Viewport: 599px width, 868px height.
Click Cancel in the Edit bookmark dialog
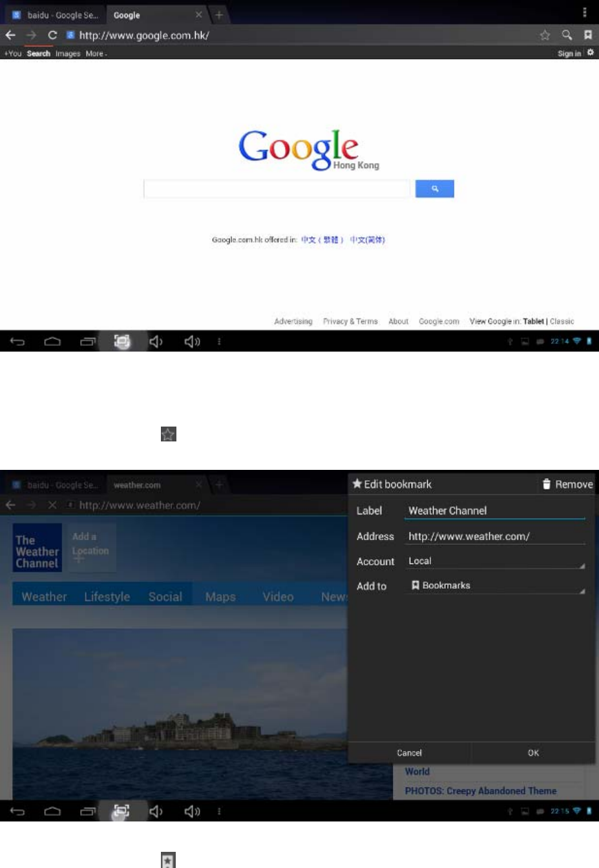pyautogui.click(x=409, y=753)
